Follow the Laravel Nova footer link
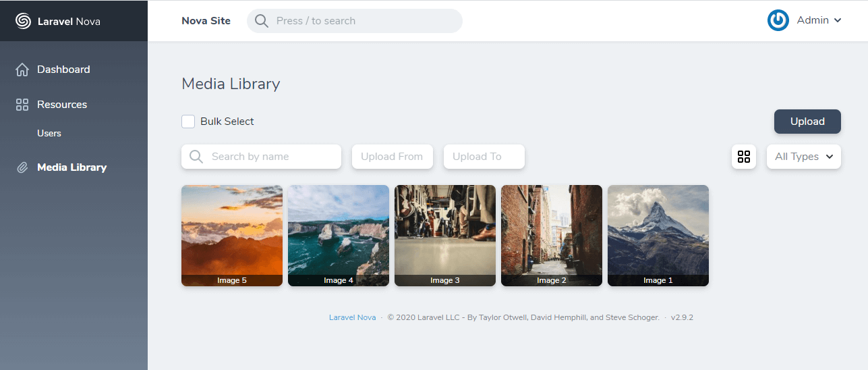The height and width of the screenshot is (370, 868). 352,317
